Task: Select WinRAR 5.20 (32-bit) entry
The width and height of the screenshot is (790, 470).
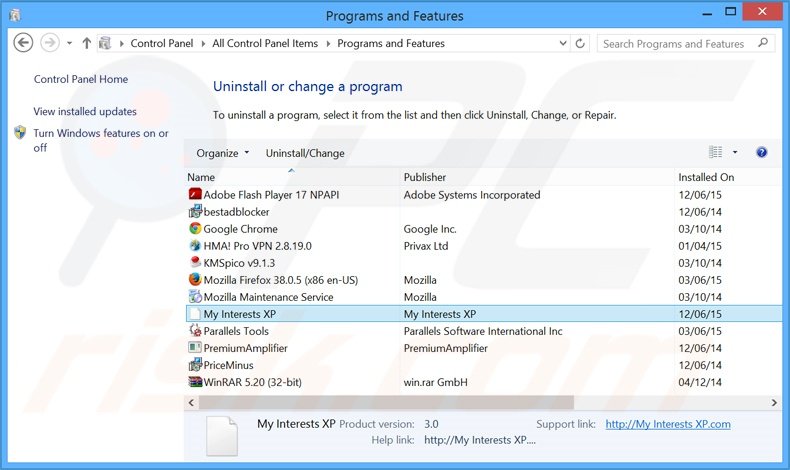Action: [x=252, y=382]
